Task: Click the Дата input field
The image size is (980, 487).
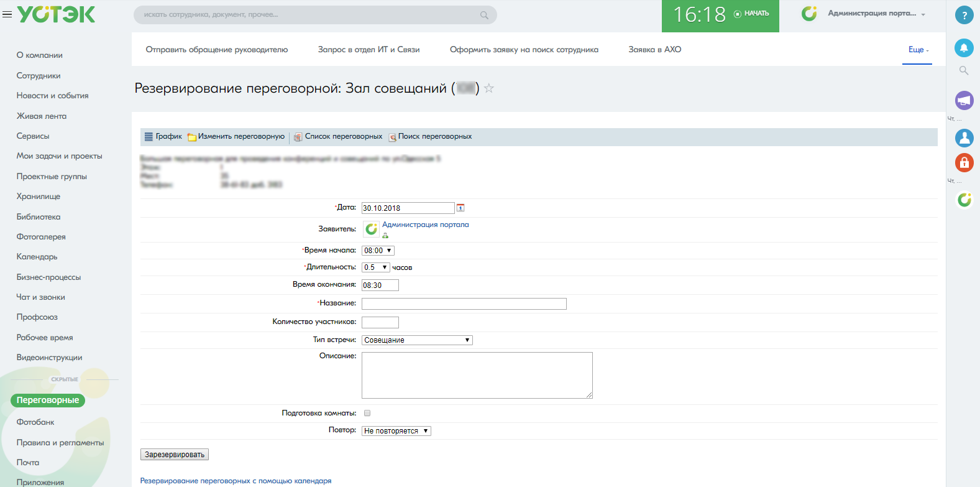Action: click(x=408, y=208)
